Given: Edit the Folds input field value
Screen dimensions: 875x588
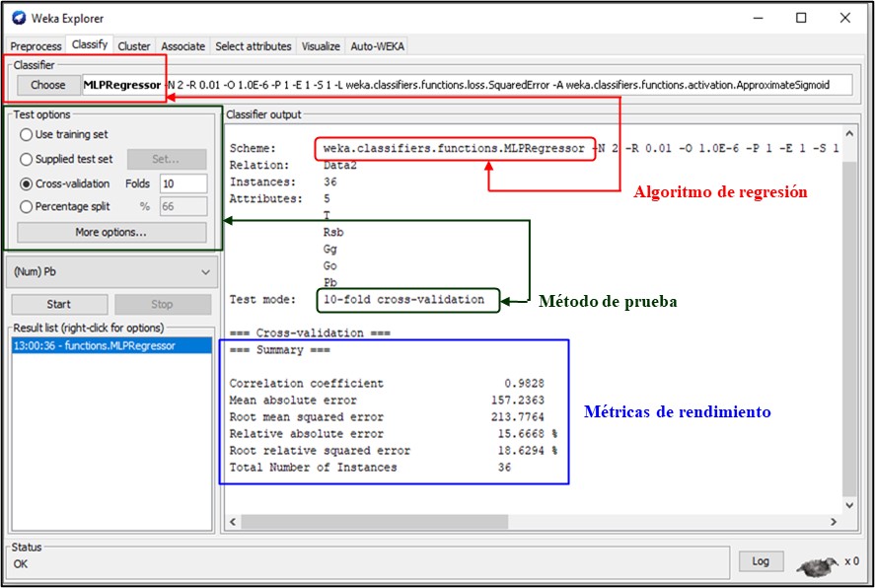Looking at the screenshot, I should coord(183,183).
